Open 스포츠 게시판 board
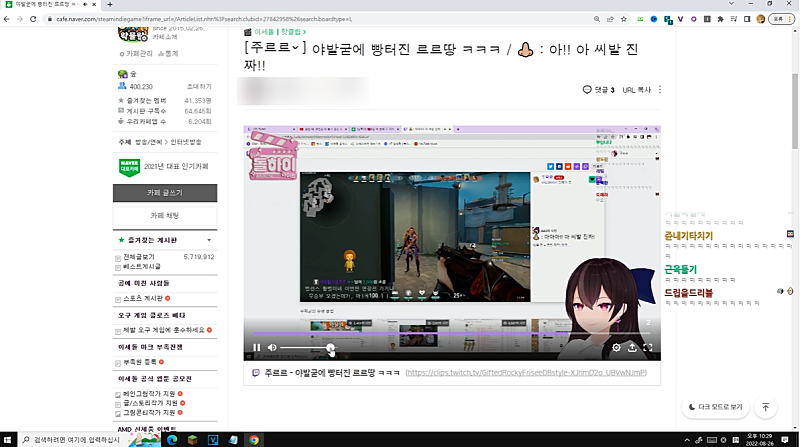The height and width of the screenshot is (447, 800). (x=143, y=299)
